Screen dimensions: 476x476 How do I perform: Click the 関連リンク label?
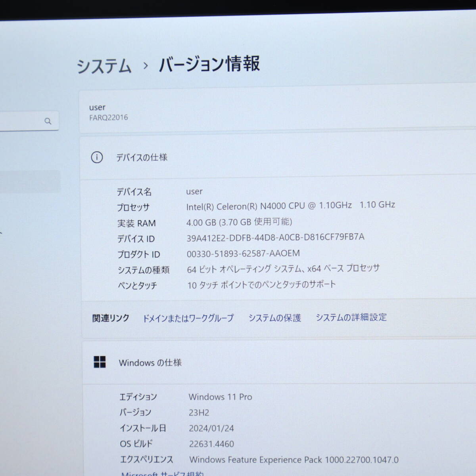(111, 318)
